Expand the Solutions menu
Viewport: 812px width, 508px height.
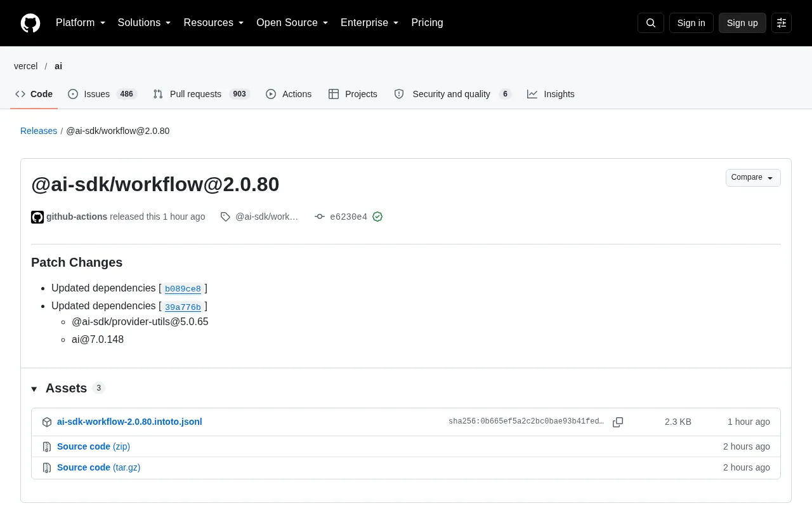point(145,23)
